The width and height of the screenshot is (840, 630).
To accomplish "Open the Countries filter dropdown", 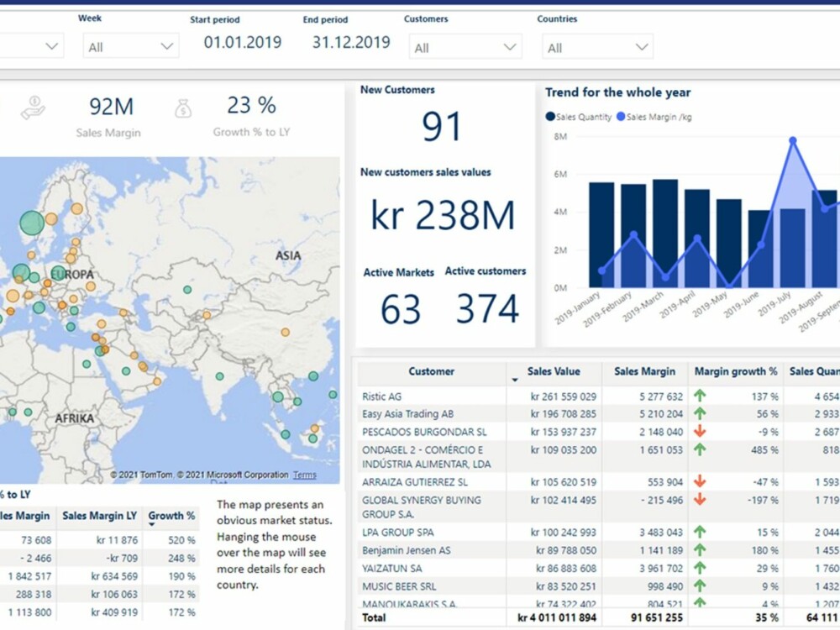I will click(x=597, y=47).
